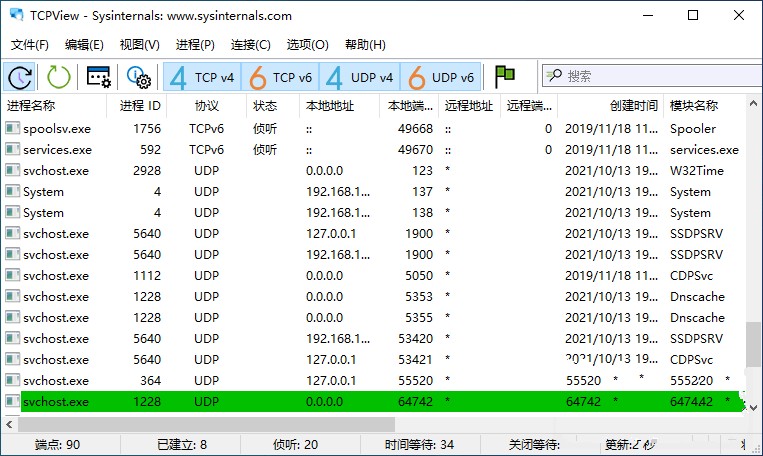Click the auto-refresh clock icon
This screenshot has height=456, width=763.
[x=19, y=77]
